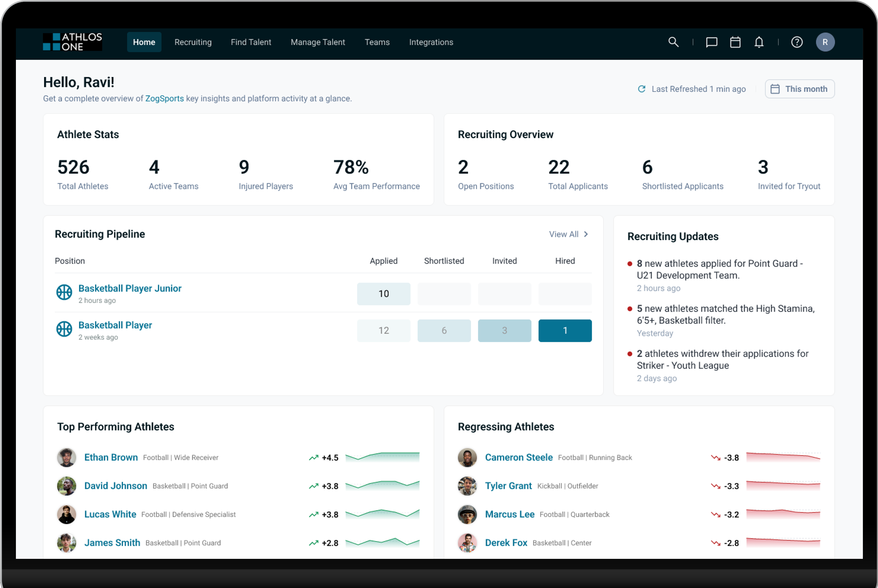Screen dimensions: 878x588
Task: Click Cameron Steele's regression sparkline
Action: point(783,457)
